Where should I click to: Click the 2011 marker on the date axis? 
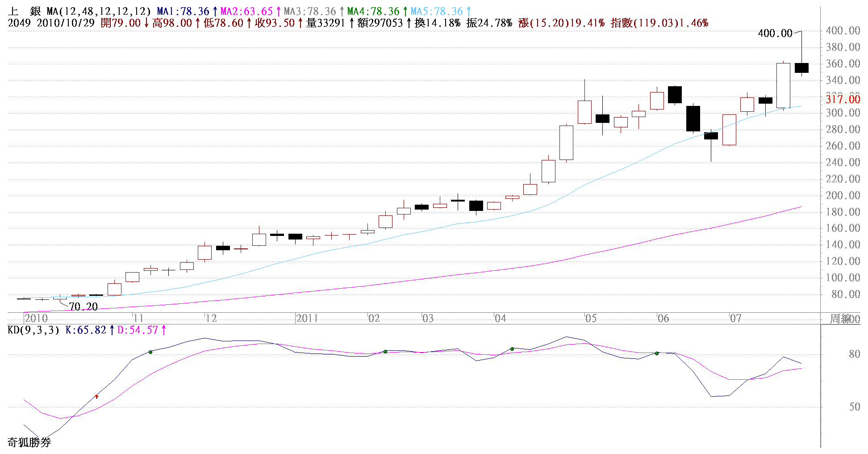307,318
